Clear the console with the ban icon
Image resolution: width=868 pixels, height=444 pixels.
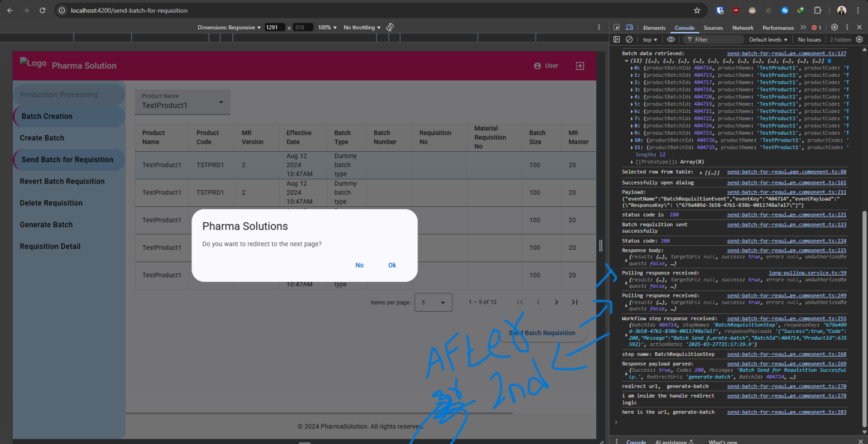pos(629,40)
